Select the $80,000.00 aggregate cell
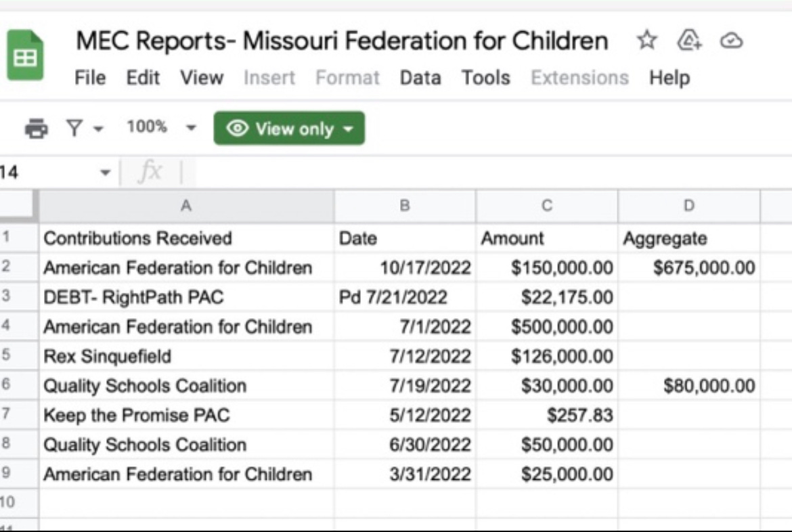Image resolution: width=792 pixels, height=532 pixels. [689, 386]
